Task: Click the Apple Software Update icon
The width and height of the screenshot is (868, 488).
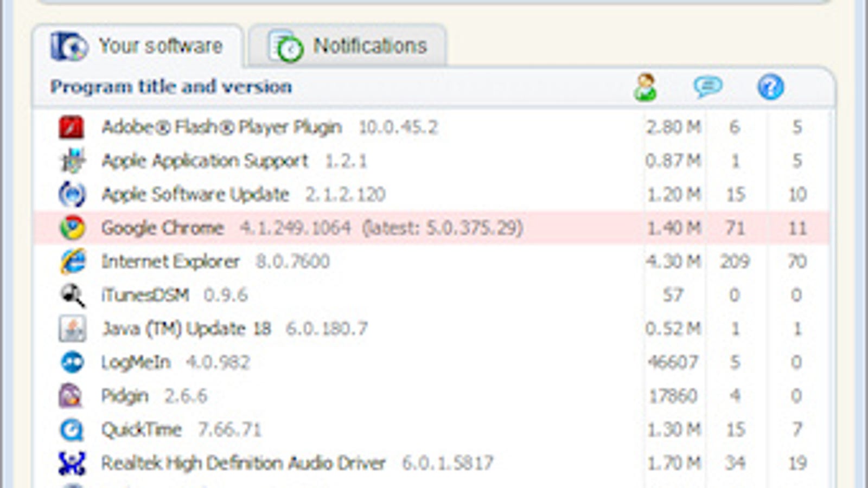Action: 72,194
